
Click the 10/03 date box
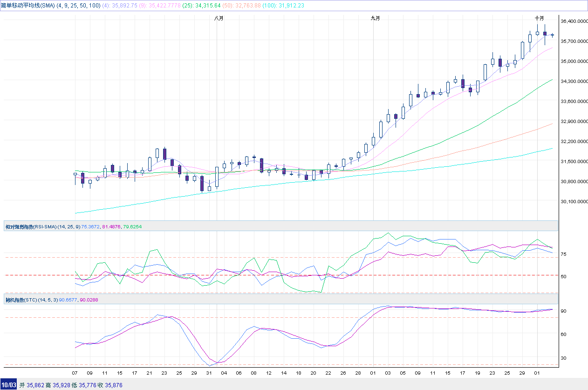[9, 385]
